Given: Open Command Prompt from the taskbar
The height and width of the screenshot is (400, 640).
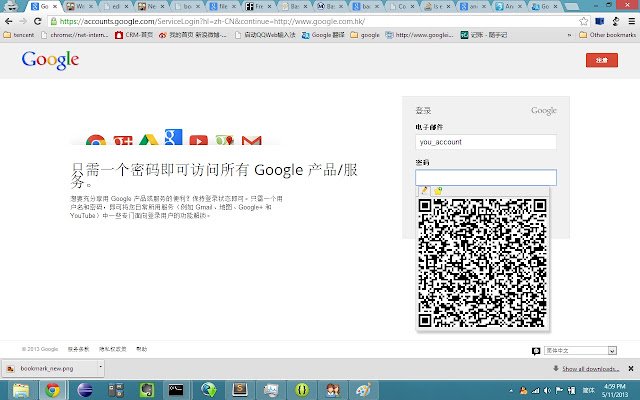Looking at the screenshot, I should [176, 390].
